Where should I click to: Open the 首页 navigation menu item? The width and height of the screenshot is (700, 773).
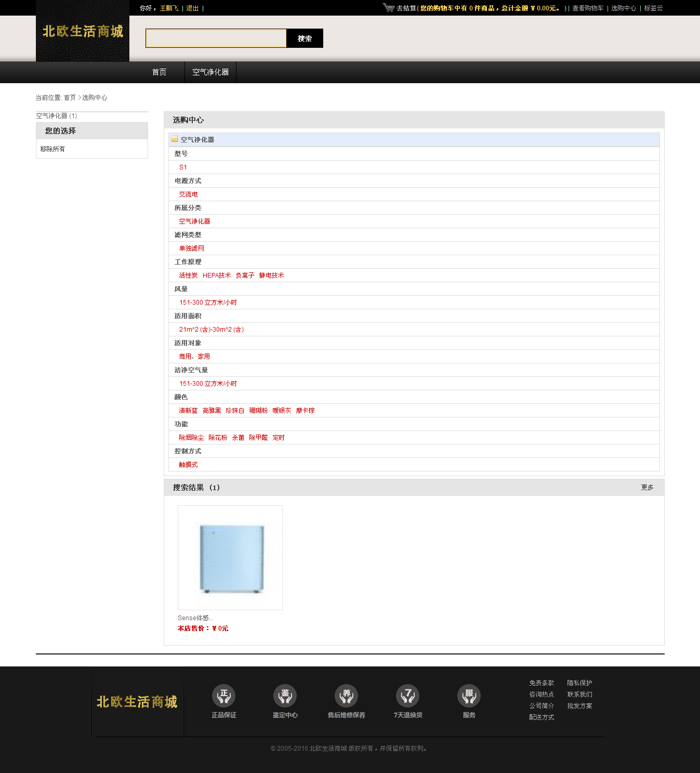coord(159,72)
